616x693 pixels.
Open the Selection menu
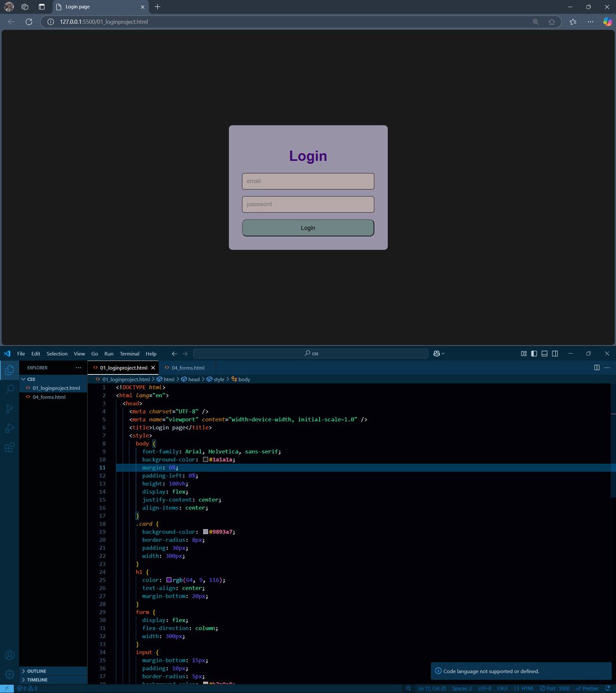coord(57,353)
